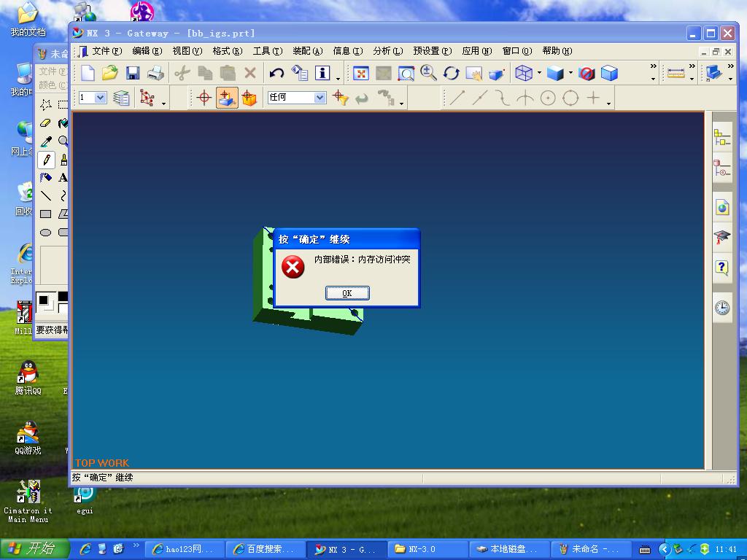Click the Paste clipboard icon

coord(228,73)
